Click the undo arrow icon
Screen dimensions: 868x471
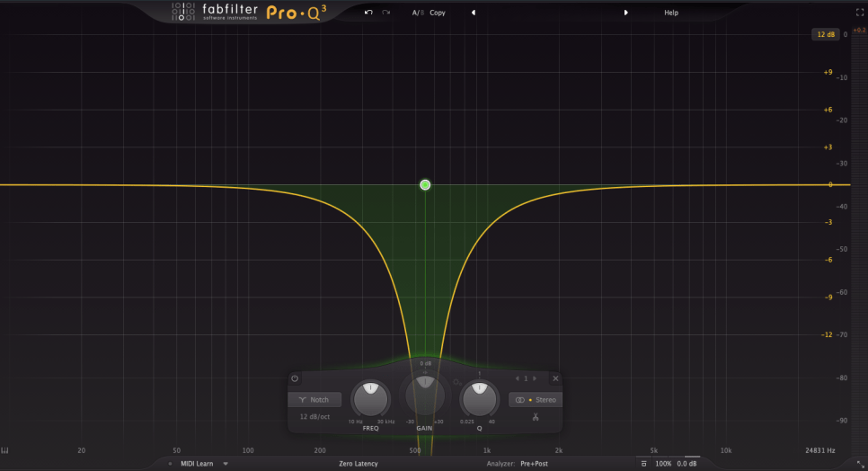pyautogui.click(x=368, y=13)
